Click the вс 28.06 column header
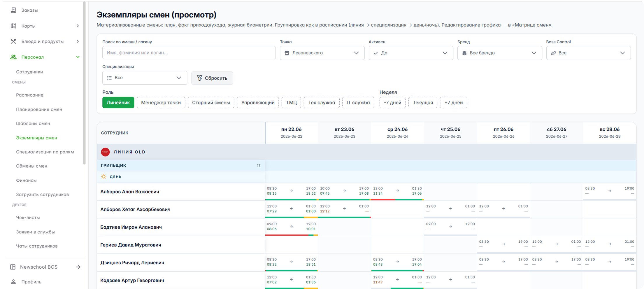 [610, 133]
